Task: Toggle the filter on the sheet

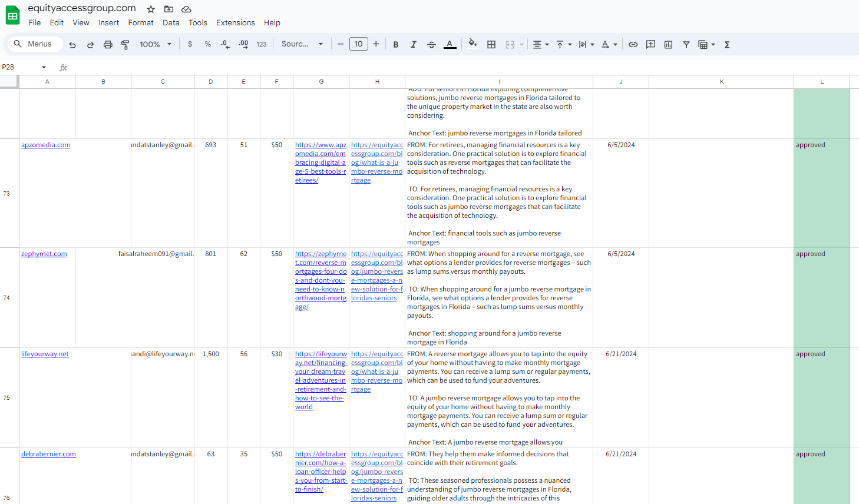Action: 686,44
